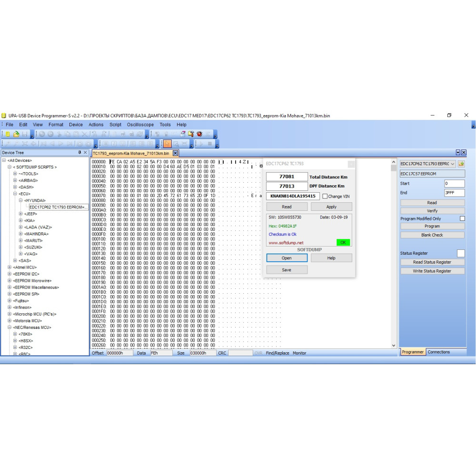This screenshot has height=476, width=476.
Task: Open the Script menu
Action: pos(115,124)
